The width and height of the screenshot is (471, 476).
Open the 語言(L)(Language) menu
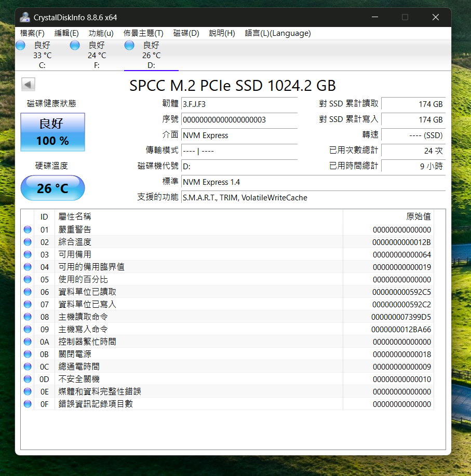click(x=278, y=33)
